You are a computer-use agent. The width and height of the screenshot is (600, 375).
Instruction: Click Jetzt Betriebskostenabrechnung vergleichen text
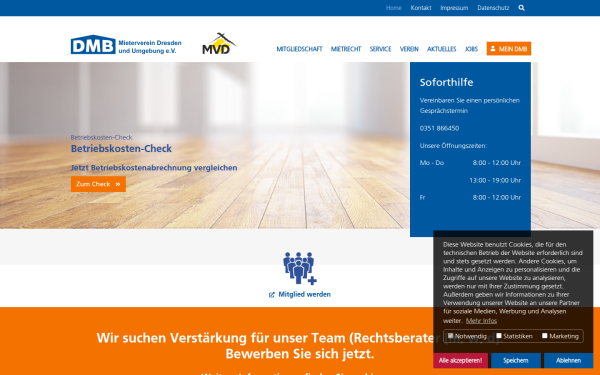click(154, 168)
